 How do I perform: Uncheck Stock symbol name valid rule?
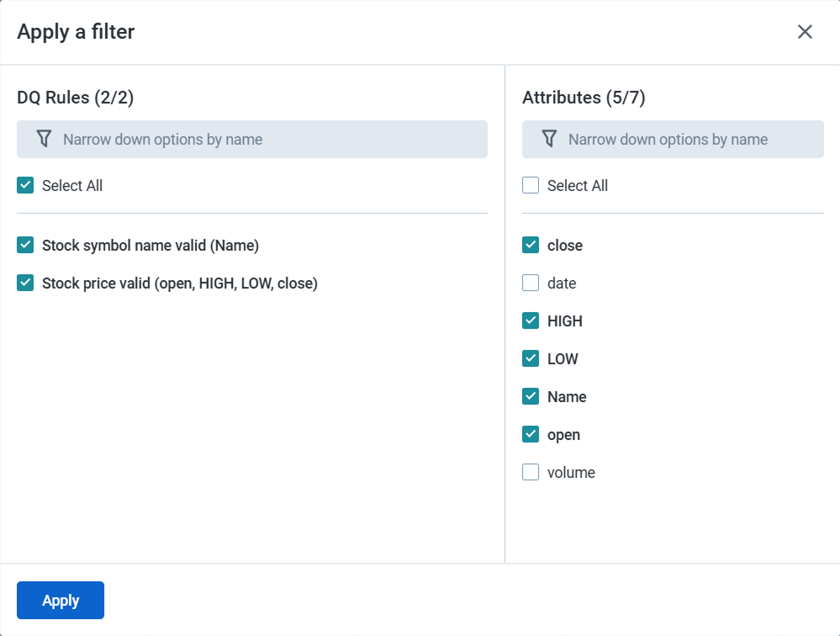(25, 245)
